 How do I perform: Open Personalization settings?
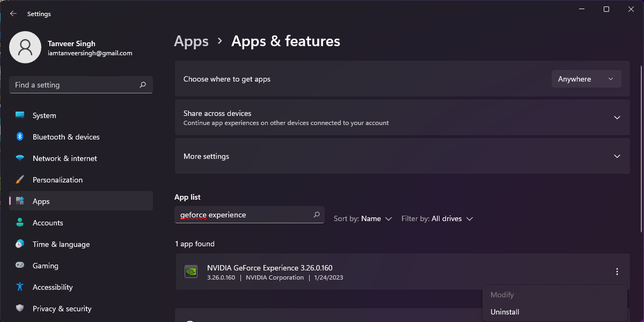point(20,180)
